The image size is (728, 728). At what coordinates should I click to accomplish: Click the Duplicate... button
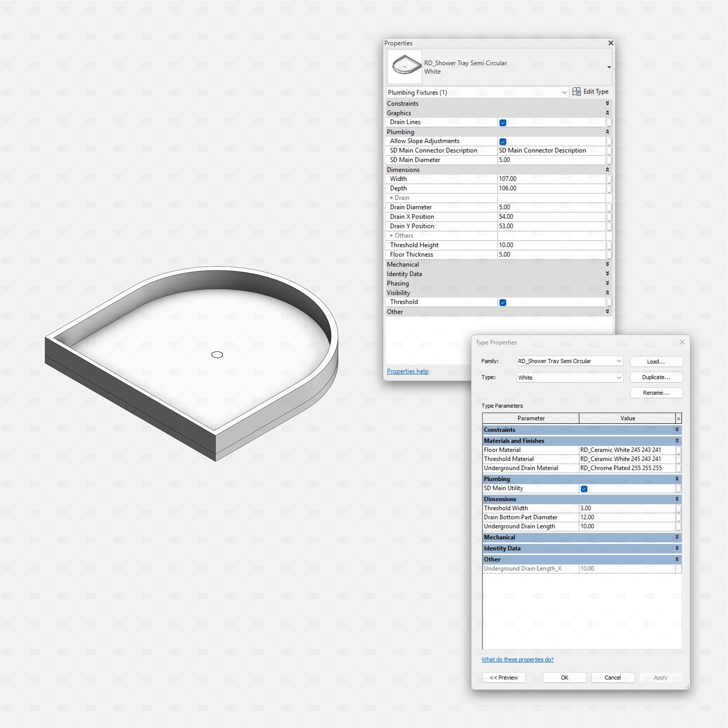[656, 377]
